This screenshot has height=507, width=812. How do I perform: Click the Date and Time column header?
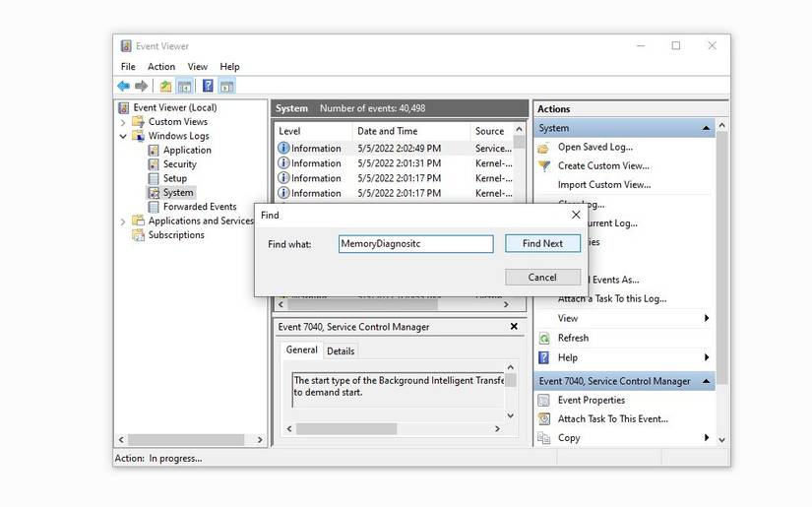coord(387,131)
